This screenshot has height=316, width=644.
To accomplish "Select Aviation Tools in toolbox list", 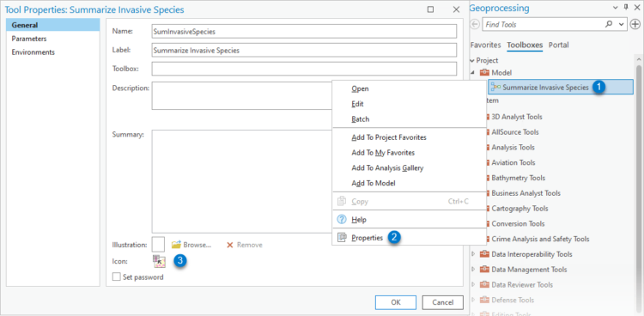I will click(513, 163).
